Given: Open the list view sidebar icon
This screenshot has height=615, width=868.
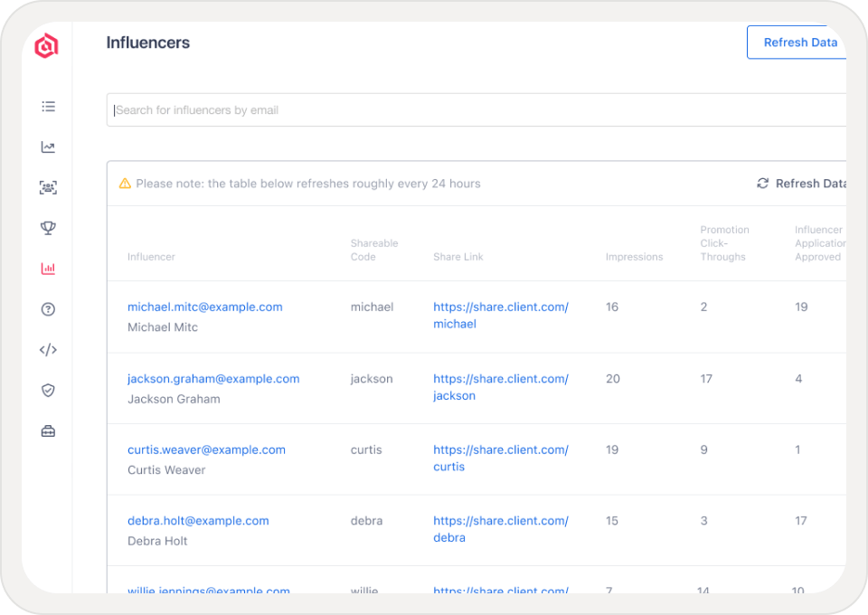Looking at the screenshot, I should [48, 107].
